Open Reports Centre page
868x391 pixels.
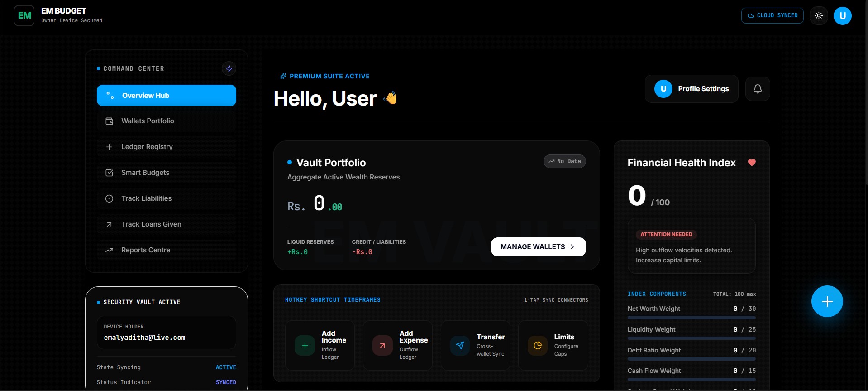tap(167, 250)
